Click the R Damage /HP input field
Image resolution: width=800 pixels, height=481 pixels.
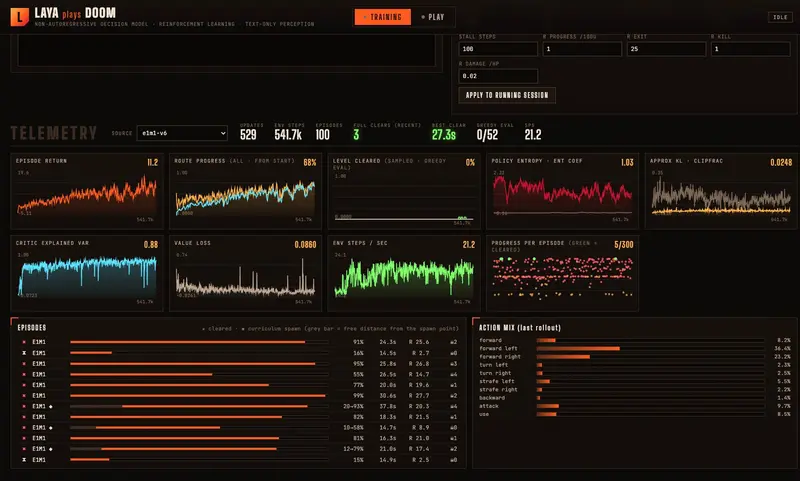pos(498,76)
